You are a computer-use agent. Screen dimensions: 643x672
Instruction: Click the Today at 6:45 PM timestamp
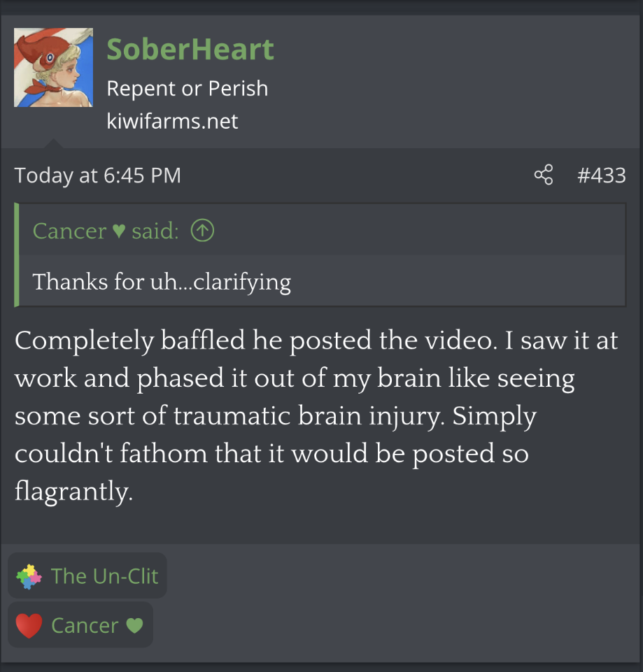pos(98,176)
